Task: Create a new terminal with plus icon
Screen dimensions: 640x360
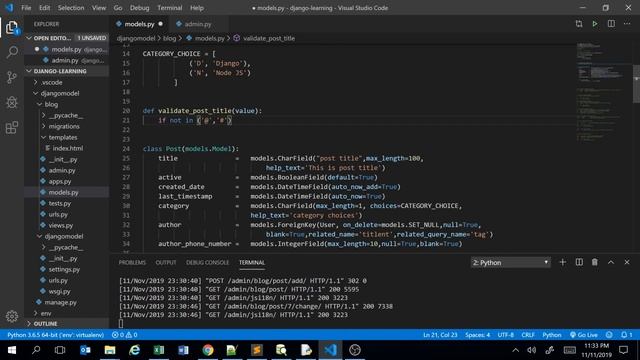Action: [x=562, y=262]
